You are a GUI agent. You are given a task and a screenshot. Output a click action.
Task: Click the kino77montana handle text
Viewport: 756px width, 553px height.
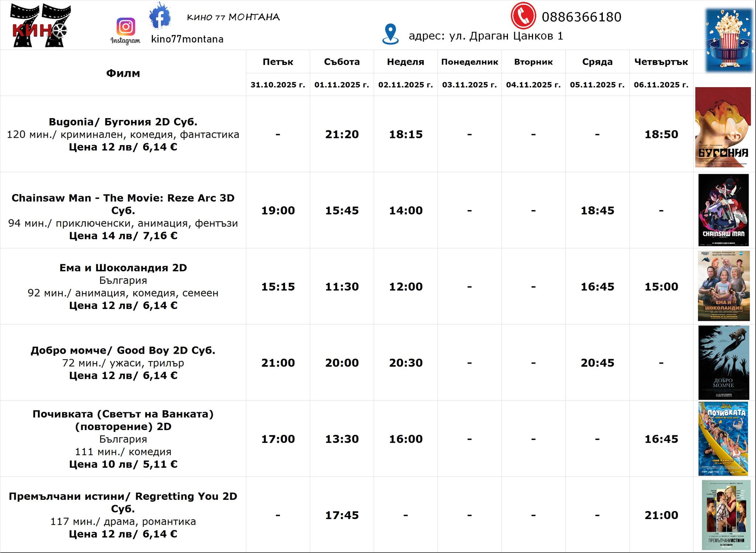187,39
